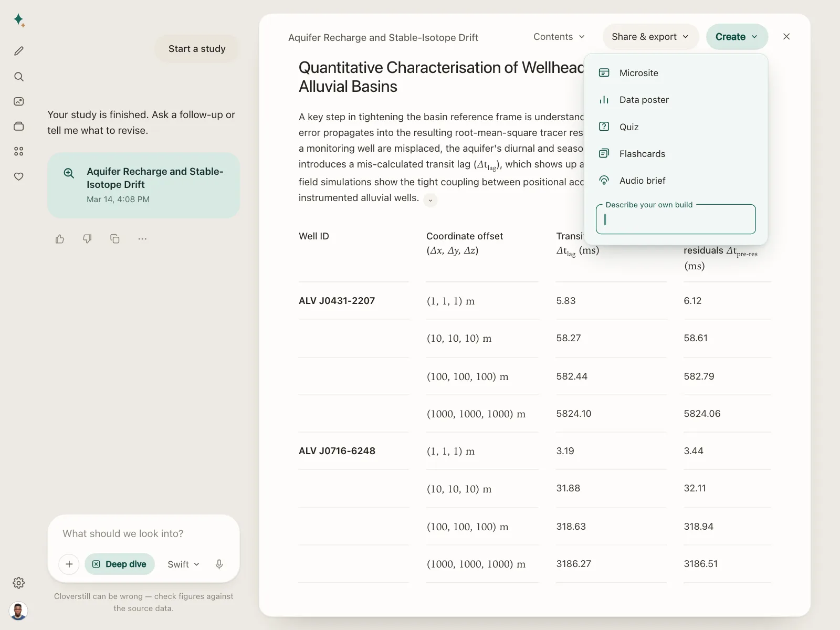This screenshot has height=630, width=840.
Task: Click the 5.83 transit lag value
Action: tap(566, 301)
